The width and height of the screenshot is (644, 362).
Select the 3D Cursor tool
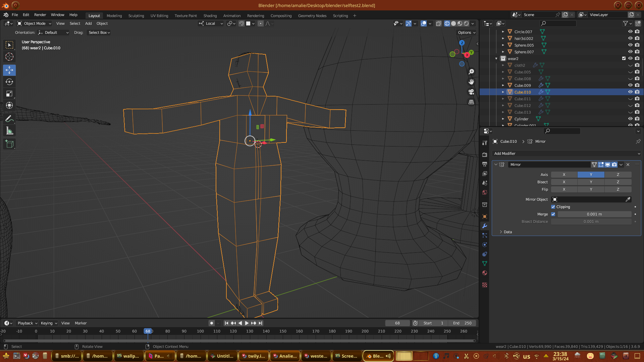(x=9, y=57)
